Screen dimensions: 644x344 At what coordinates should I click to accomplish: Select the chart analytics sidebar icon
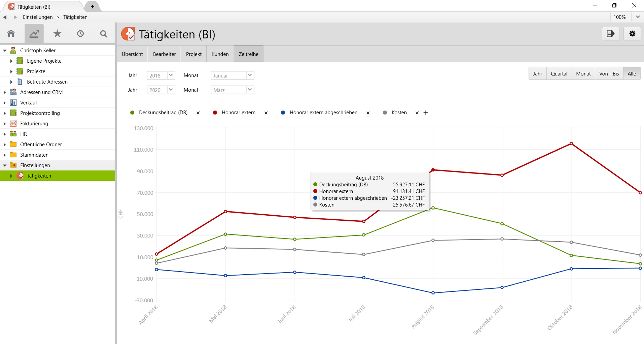point(34,34)
